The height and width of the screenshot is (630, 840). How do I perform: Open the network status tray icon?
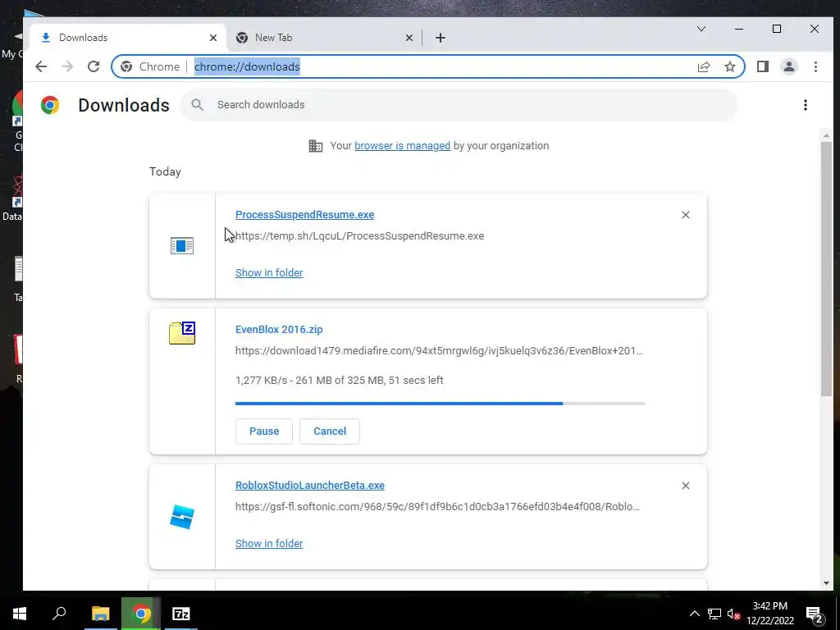click(x=714, y=614)
